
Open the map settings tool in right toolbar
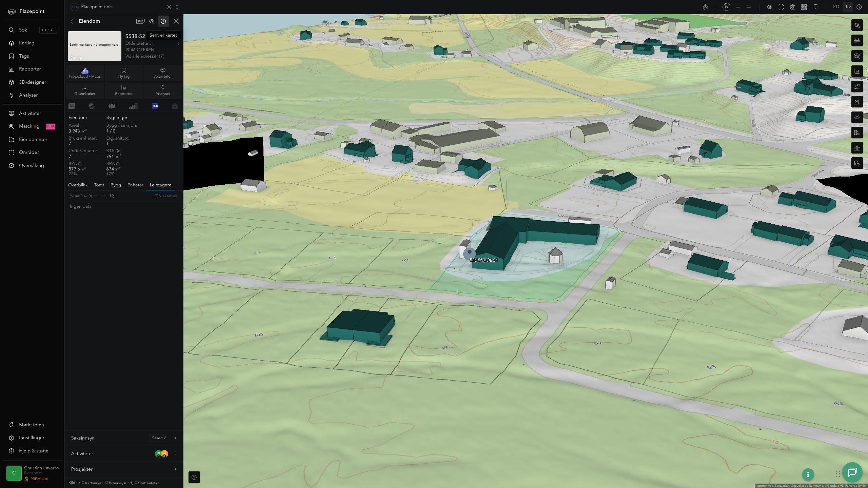(x=857, y=163)
